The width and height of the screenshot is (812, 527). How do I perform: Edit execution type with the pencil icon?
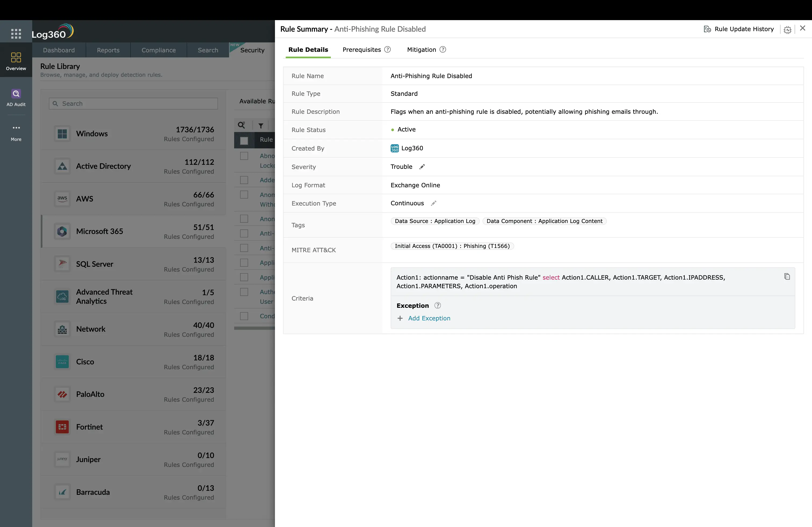pos(433,203)
